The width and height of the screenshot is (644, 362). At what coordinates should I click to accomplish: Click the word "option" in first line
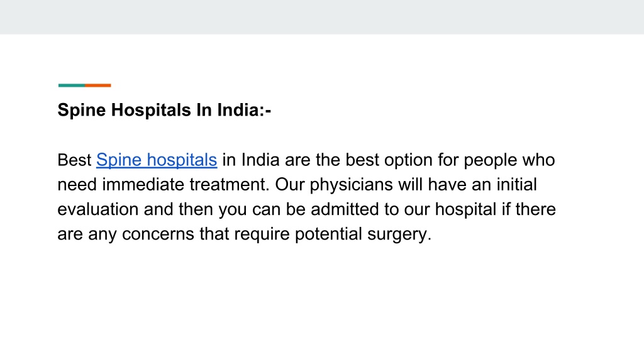[x=408, y=160]
